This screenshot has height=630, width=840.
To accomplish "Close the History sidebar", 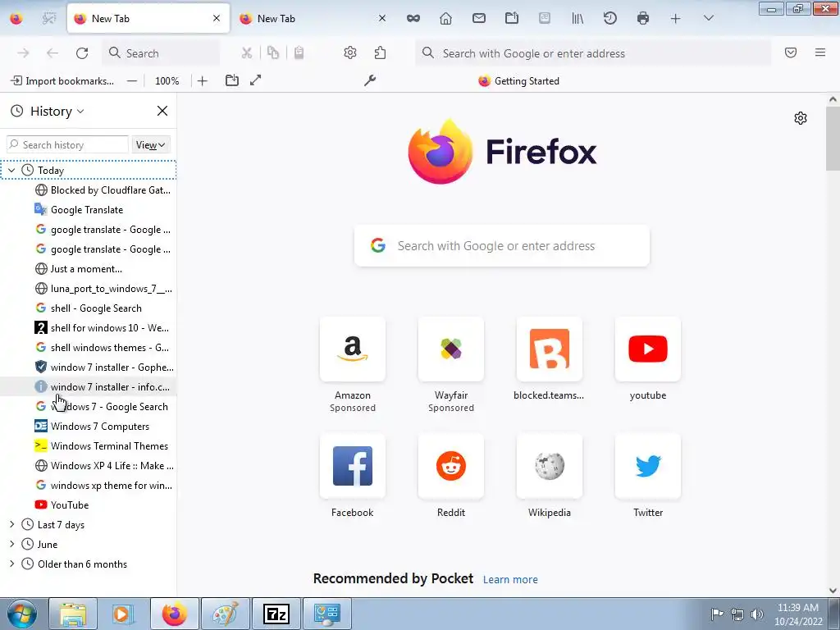I will click(x=162, y=111).
